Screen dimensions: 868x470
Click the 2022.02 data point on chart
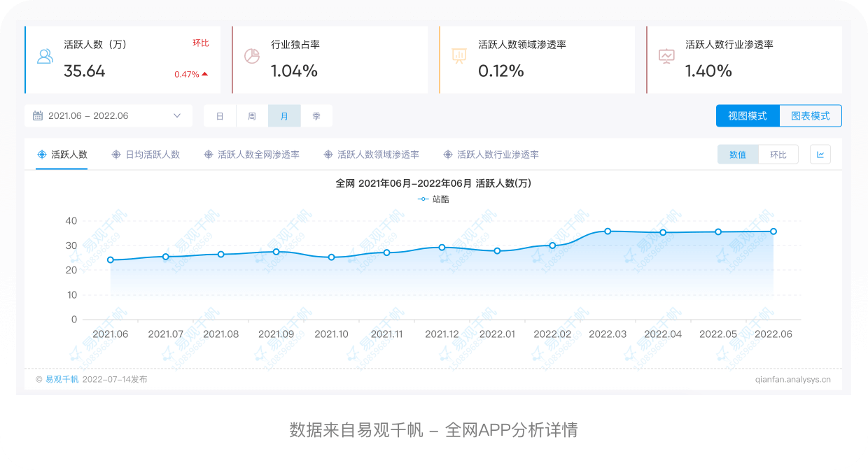[552, 245]
